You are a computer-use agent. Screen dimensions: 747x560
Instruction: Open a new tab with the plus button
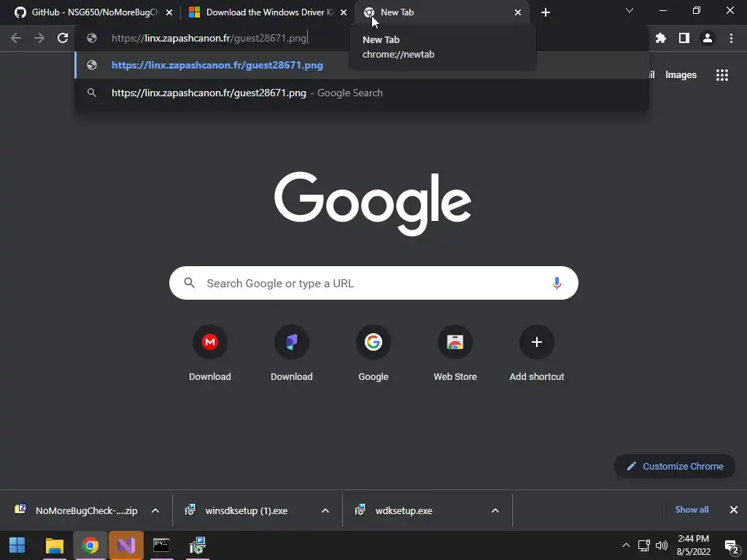546,12
